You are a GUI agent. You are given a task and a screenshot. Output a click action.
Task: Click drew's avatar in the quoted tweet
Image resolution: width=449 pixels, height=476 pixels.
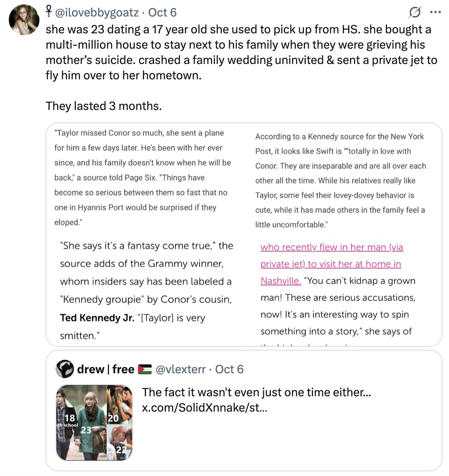(x=65, y=369)
